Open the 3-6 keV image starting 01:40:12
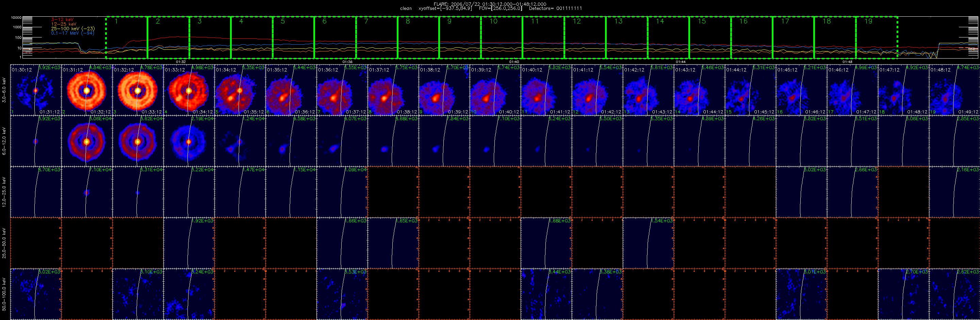980x320 pixels. (x=546, y=90)
